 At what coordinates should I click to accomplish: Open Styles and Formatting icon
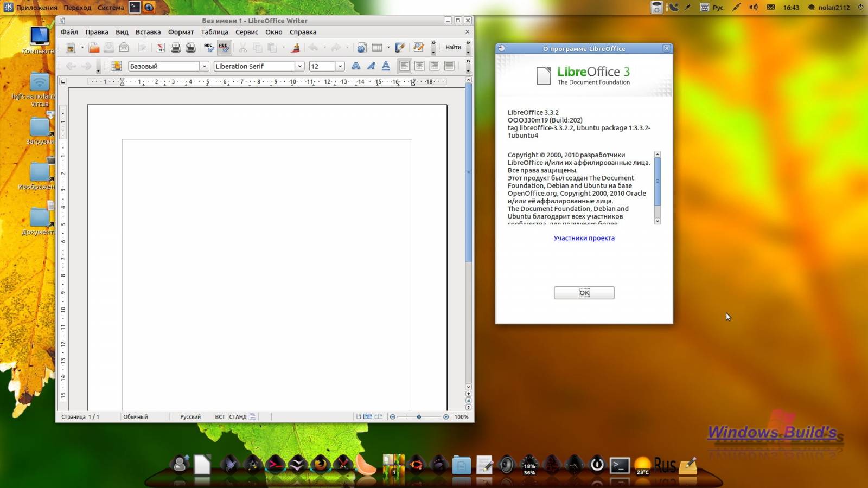116,66
